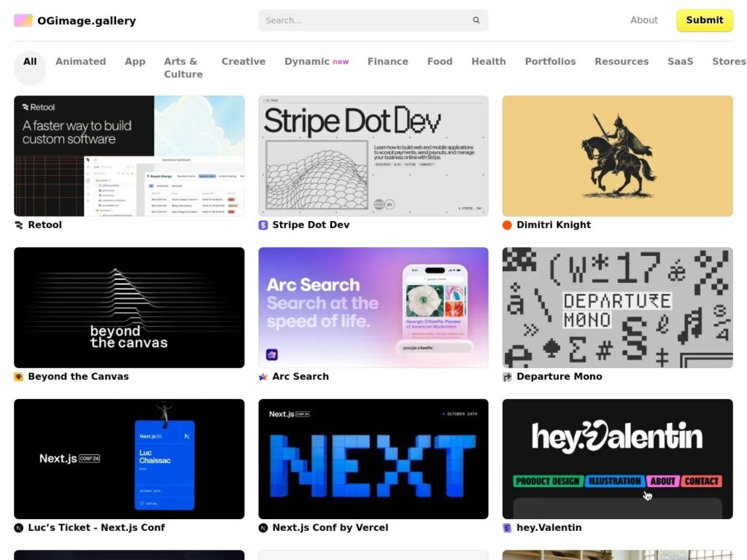Image resolution: width=747 pixels, height=560 pixels.
Task: Filter gallery by SaaS
Action: tap(681, 61)
